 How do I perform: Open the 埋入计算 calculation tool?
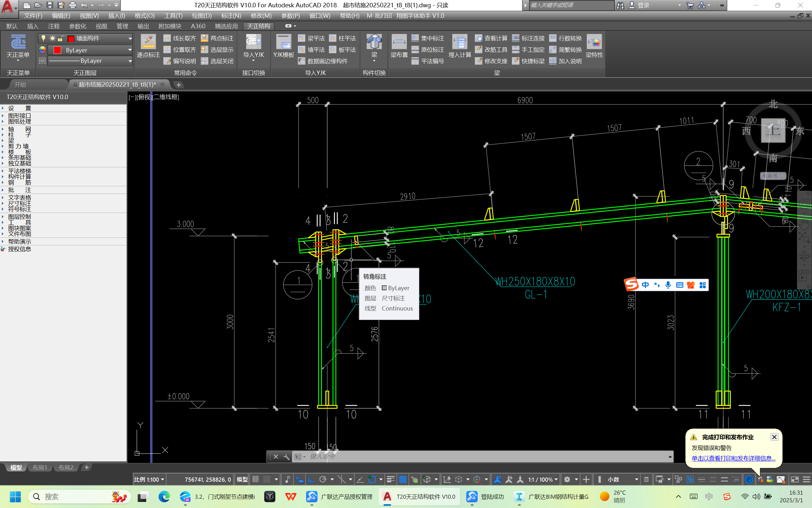point(460,46)
